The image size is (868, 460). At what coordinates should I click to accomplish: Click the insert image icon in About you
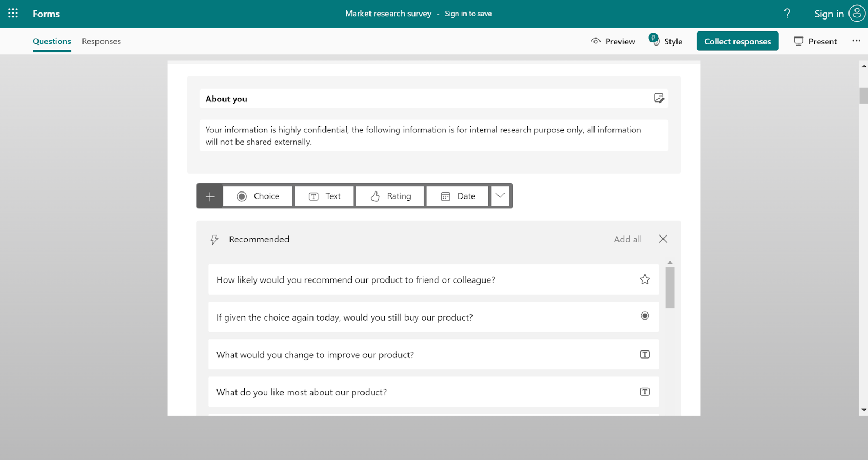(659, 98)
